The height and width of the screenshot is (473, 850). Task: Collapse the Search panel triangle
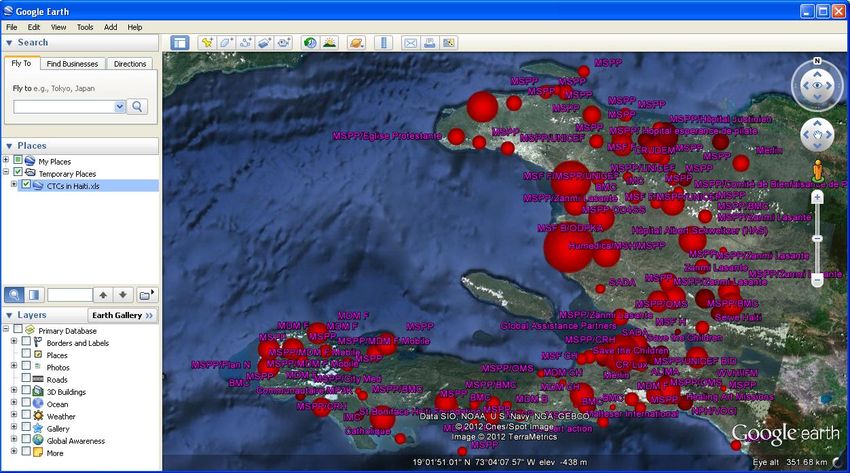[9, 43]
